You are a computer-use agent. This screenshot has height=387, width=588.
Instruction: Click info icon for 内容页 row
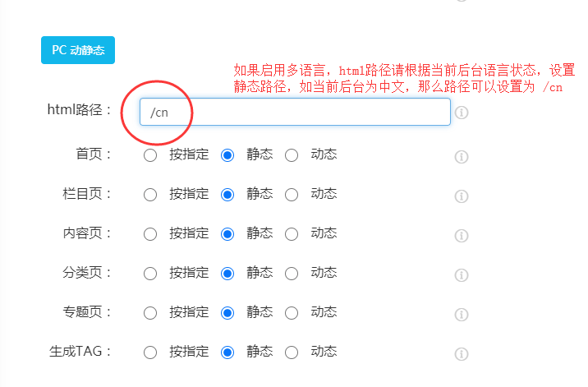462,235
